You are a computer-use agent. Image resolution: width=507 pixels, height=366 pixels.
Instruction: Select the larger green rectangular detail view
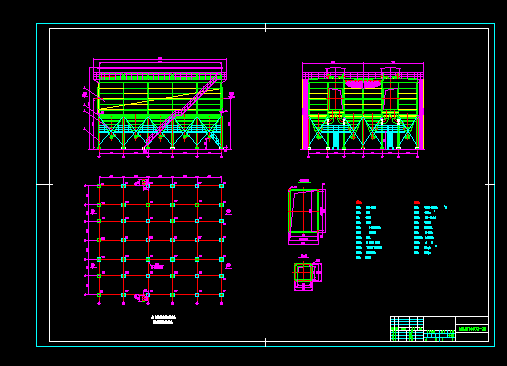tap(306, 213)
